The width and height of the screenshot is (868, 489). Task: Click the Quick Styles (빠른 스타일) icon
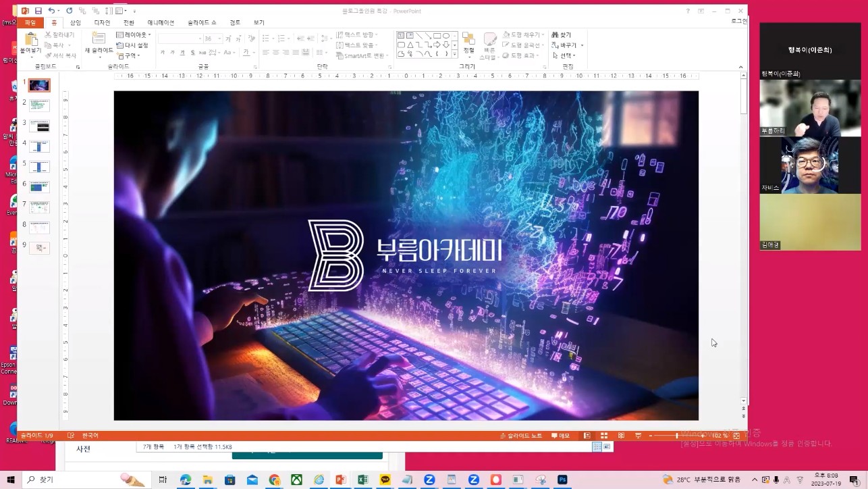pos(490,39)
